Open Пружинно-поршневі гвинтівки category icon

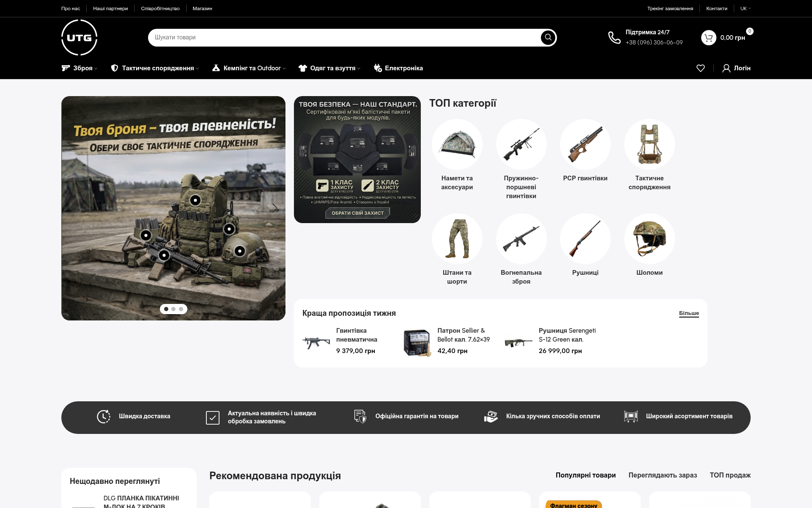[x=521, y=144]
